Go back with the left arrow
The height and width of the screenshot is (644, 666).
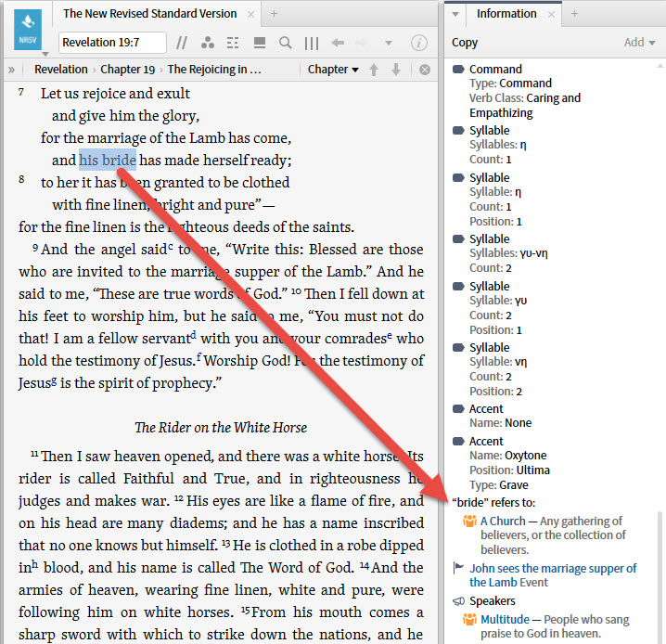pyautogui.click(x=338, y=43)
